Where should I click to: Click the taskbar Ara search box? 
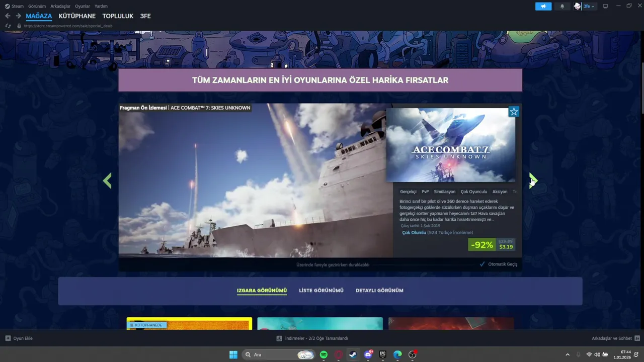click(278, 354)
